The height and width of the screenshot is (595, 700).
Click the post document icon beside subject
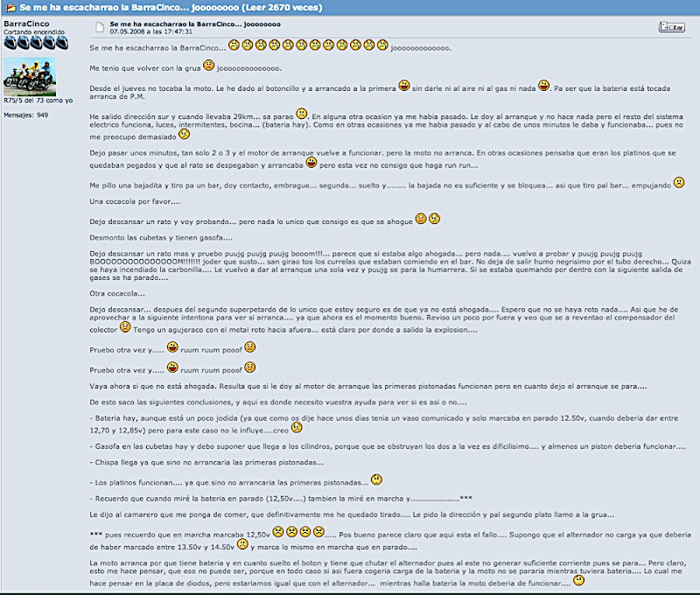(x=100, y=28)
